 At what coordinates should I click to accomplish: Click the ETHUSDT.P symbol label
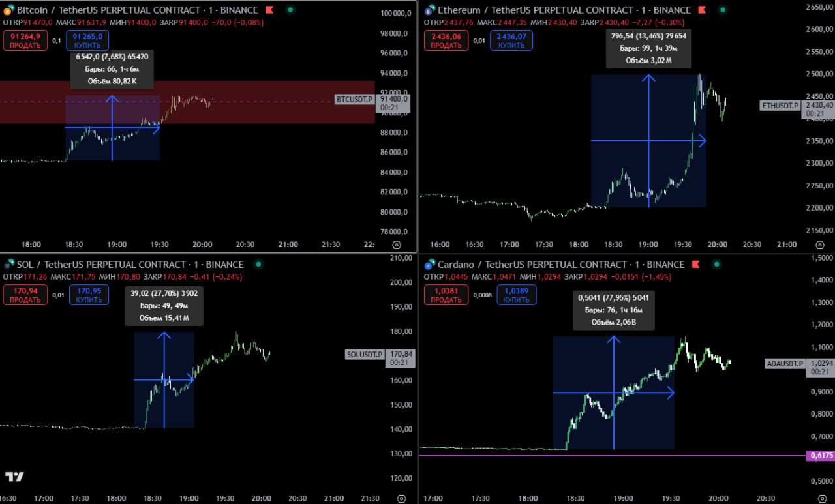tap(782, 105)
